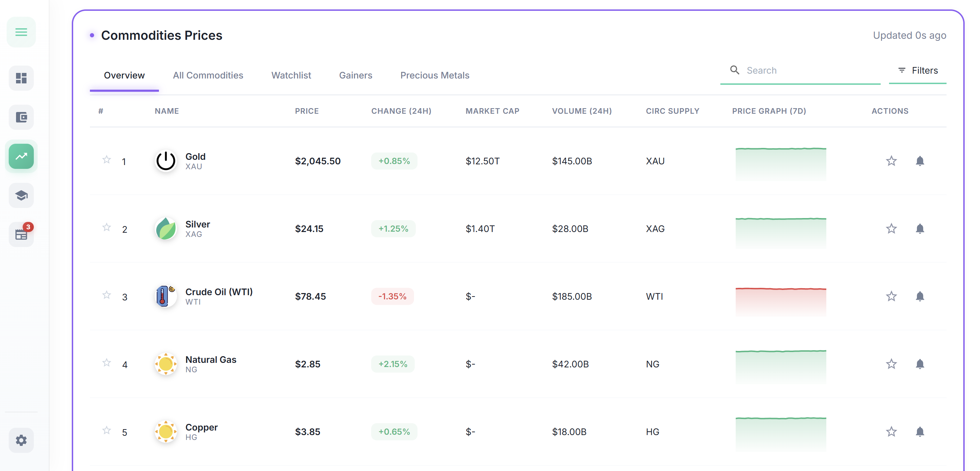
Task: Switch to Precious Metals tab
Action: pos(435,75)
